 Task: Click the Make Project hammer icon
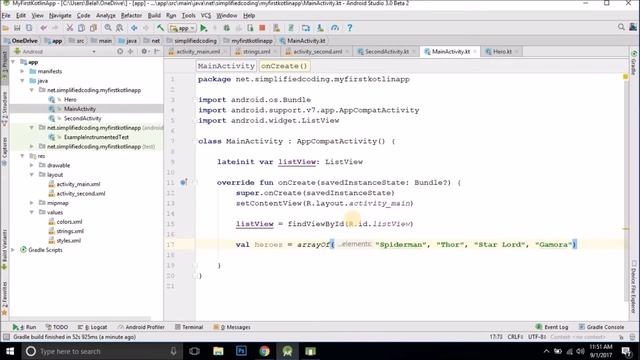coord(160,28)
